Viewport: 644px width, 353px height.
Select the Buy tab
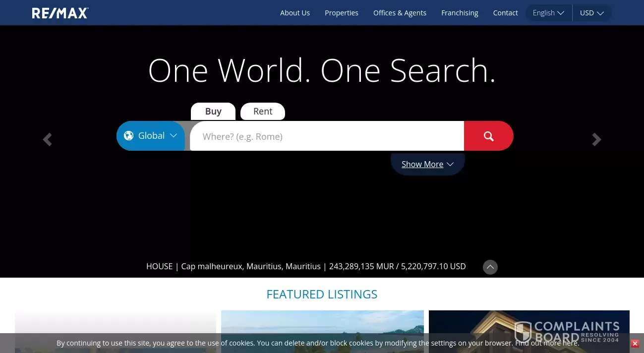click(213, 111)
